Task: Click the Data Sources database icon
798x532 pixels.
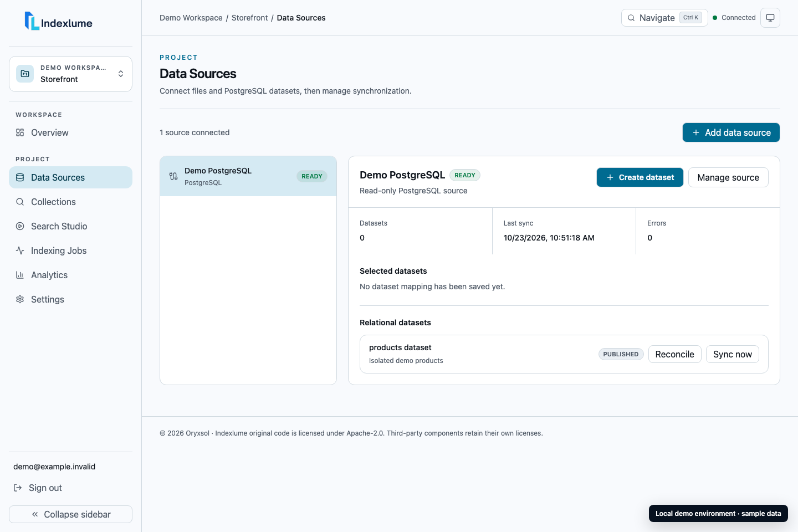Action: point(20,177)
